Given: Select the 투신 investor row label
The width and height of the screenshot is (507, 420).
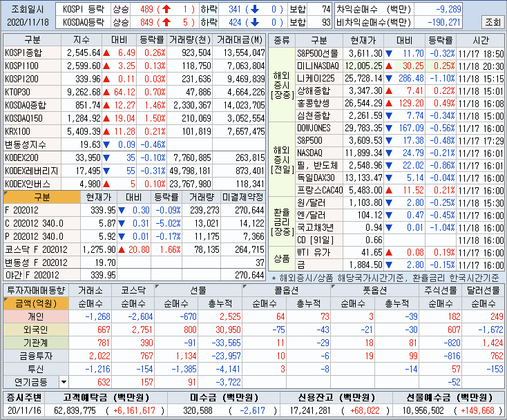Looking at the screenshot, I should coord(36,369).
